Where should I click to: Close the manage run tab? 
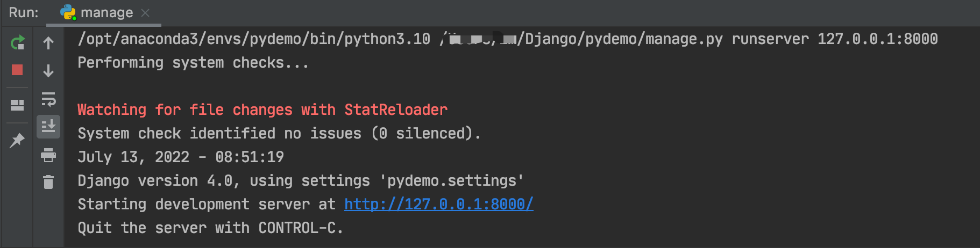pyautogui.click(x=145, y=12)
